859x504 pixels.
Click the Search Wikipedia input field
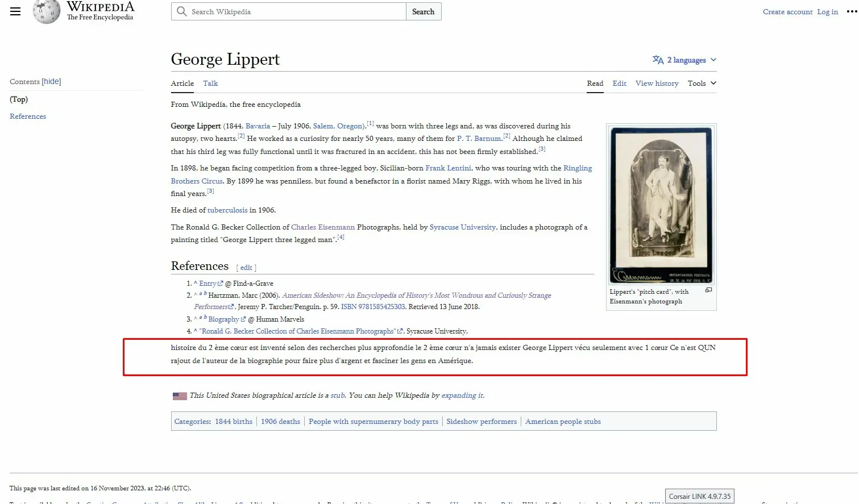[x=296, y=11]
